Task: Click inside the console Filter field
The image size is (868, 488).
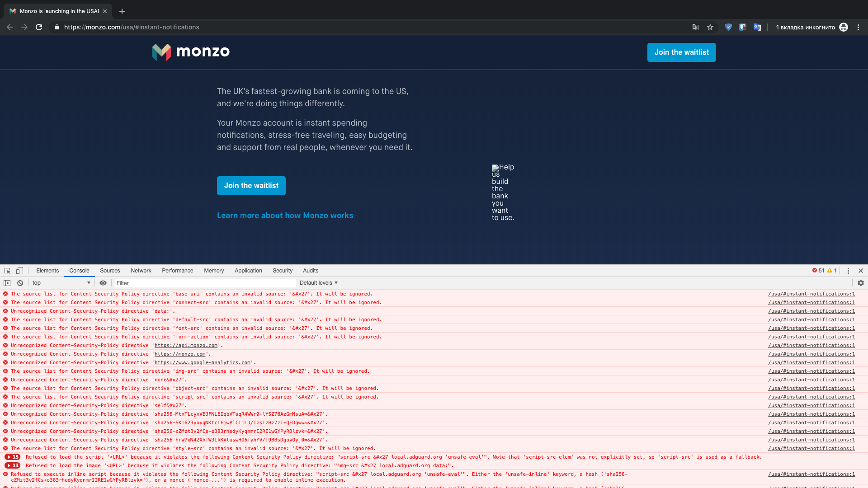Action: (203, 283)
